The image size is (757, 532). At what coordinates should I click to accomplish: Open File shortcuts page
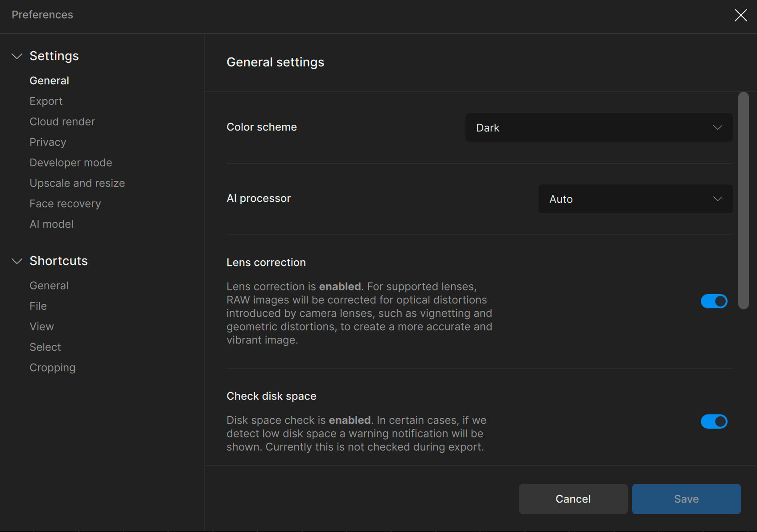click(38, 306)
